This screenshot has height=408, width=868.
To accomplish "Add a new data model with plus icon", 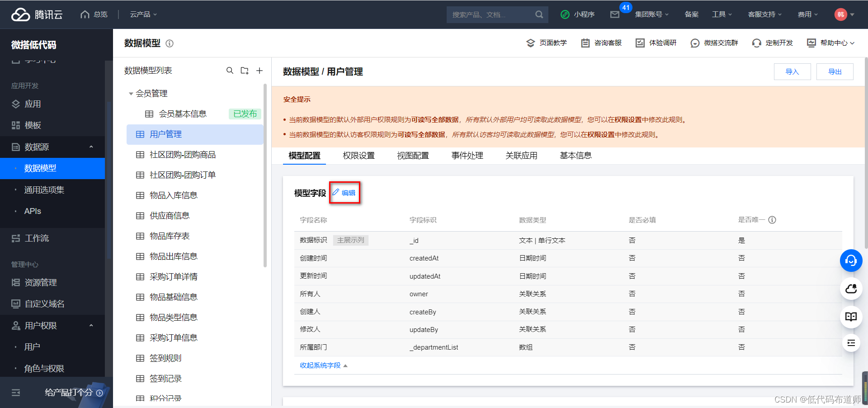I will tap(259, 71).
